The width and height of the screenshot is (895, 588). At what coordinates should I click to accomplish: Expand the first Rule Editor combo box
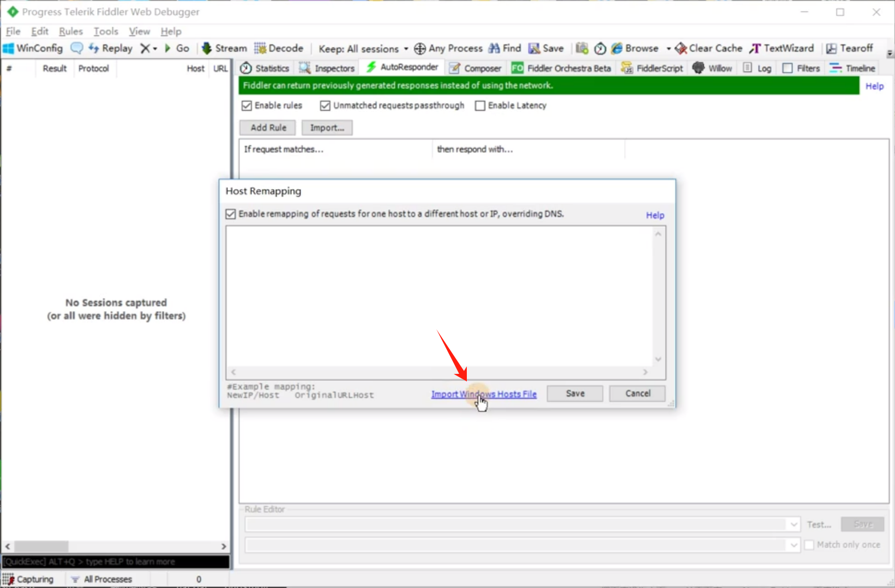(794, 524)
